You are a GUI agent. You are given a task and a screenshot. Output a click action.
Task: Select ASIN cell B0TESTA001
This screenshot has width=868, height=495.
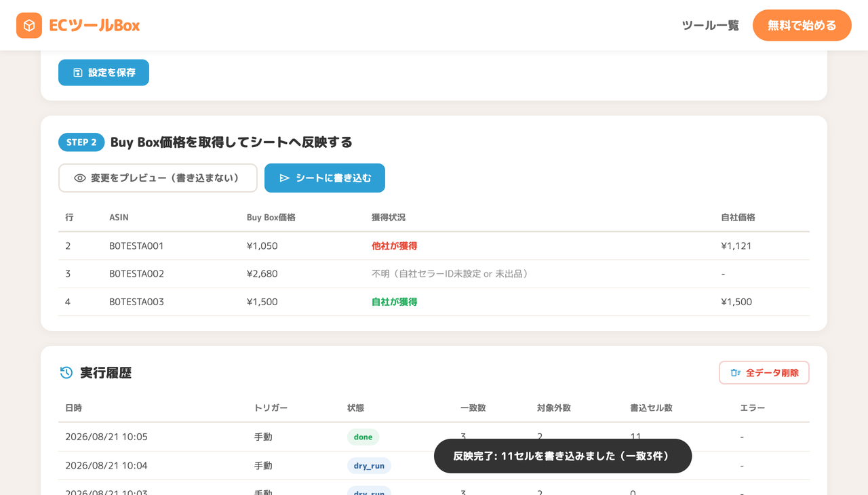pos(136,246)
